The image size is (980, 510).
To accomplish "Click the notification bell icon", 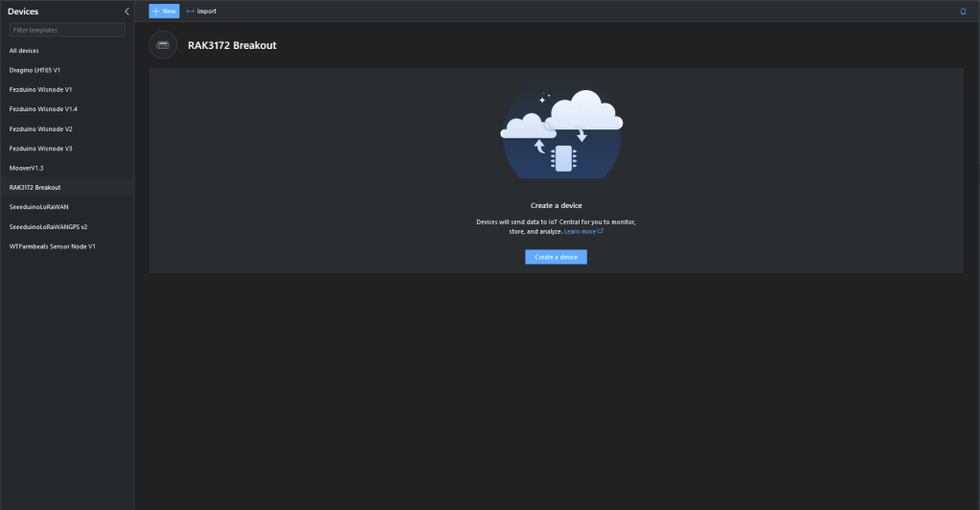I will 963,12.
